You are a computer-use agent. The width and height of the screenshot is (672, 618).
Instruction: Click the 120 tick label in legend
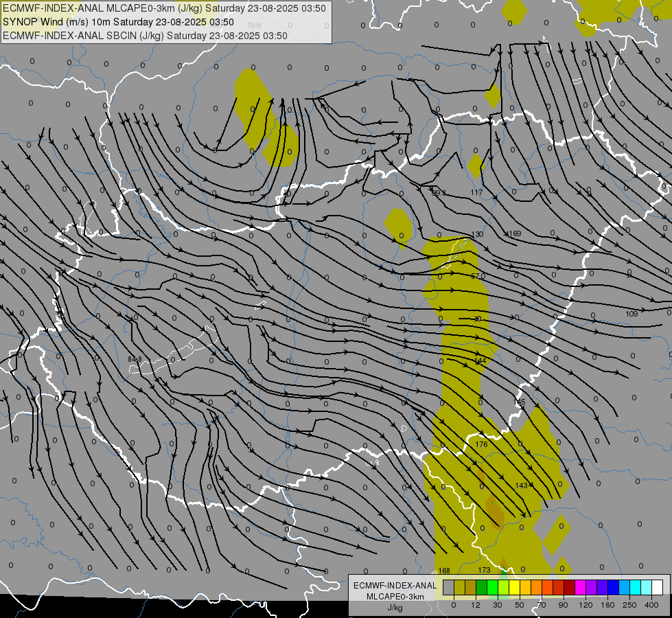586,605
